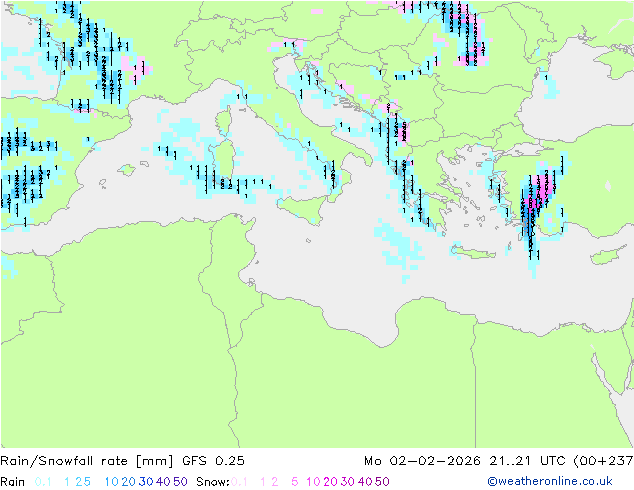Click the Snow legend value 50
The height and width of the screenshot is (490, 634).
click(382, 482)
